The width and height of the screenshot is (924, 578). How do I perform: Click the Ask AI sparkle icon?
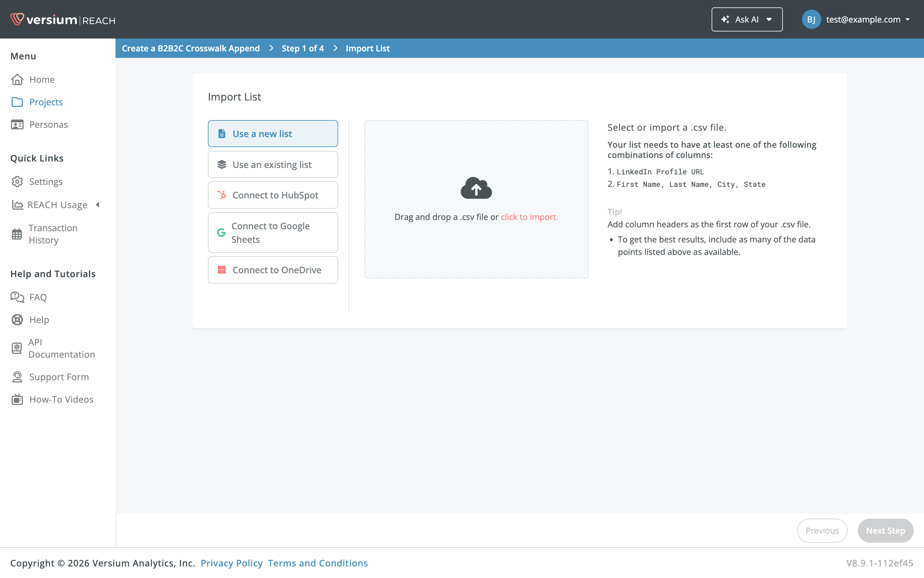coord(725,20)
